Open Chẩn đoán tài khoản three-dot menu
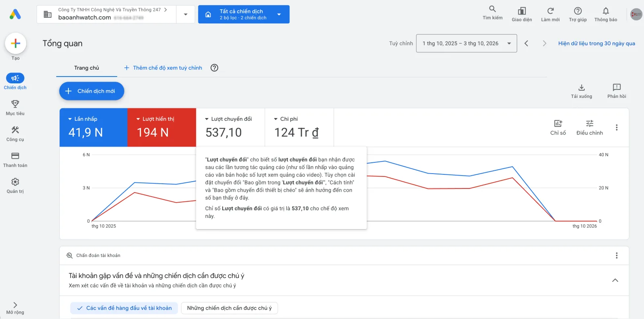This screenshot has height=319, width=644. (x=617, y=255)
